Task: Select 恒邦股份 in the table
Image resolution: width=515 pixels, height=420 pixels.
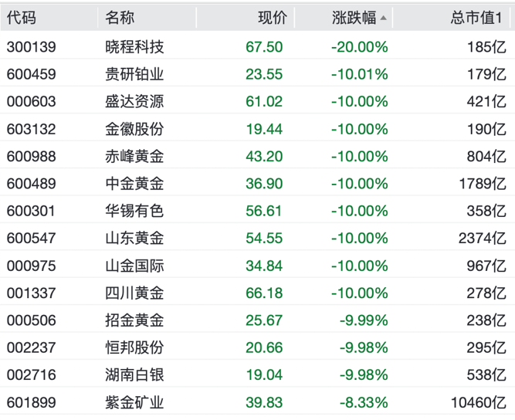Action: pos(134,348)
